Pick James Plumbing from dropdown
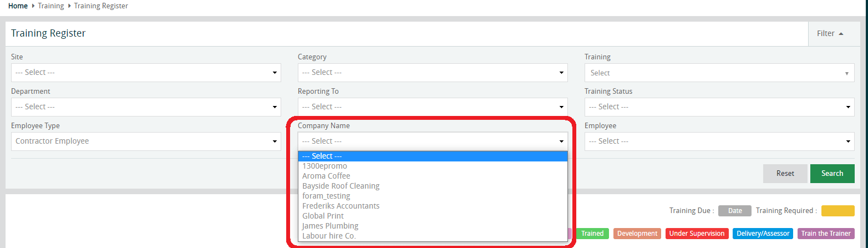 (330, 226)
